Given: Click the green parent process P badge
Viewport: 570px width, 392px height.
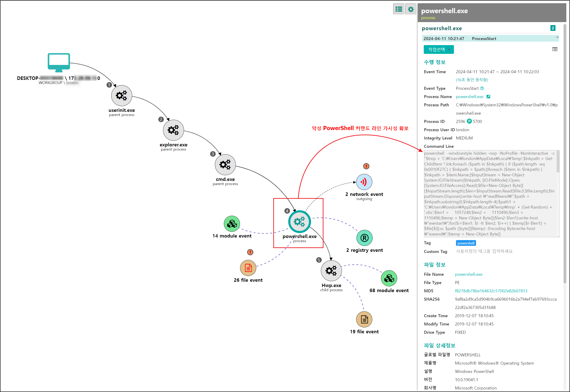Looking at the screenshot, I should 469,121.
